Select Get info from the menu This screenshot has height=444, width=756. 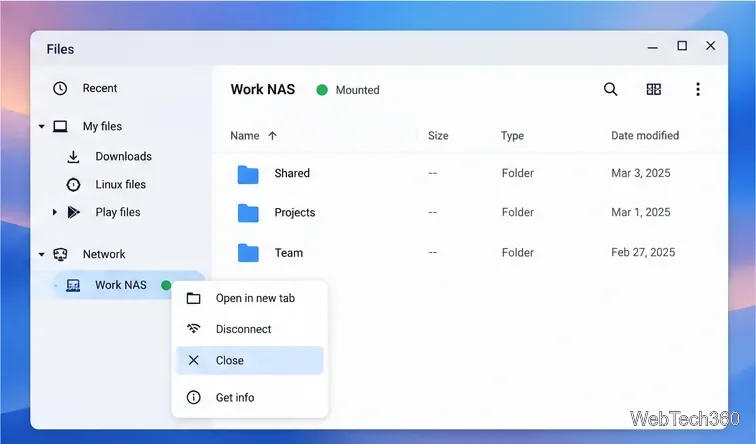click(x=250, y=397)
